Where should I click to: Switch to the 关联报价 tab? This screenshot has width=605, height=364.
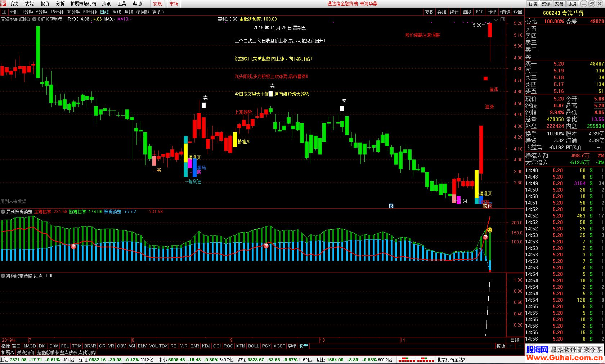(x=26, y=352)
